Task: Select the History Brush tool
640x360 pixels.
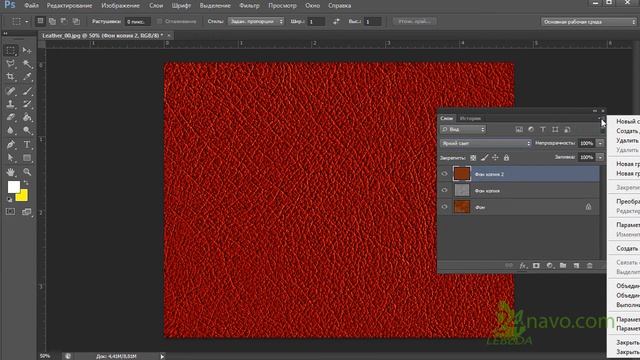Action: [x=27, y=104]
